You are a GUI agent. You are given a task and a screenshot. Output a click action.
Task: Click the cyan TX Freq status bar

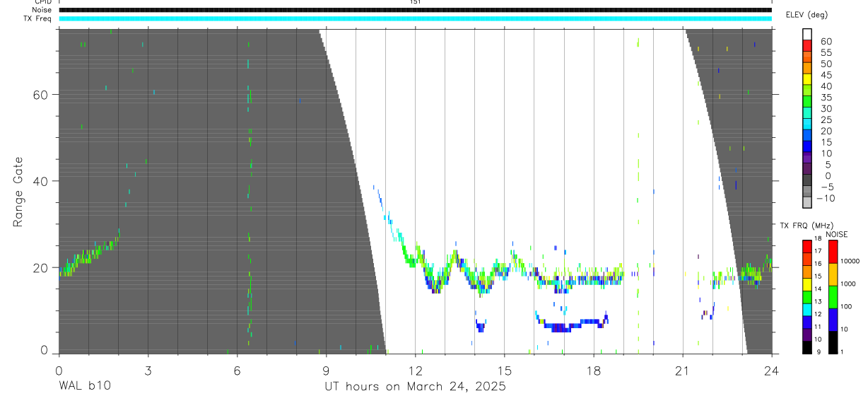pyautogui.click(x=415, y=18)
